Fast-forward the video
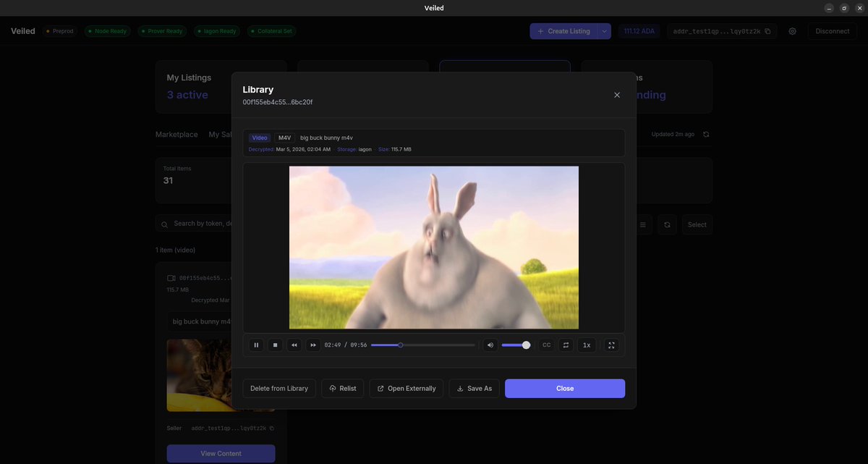This screenshot has width=868, height=464. pos(313,345)
